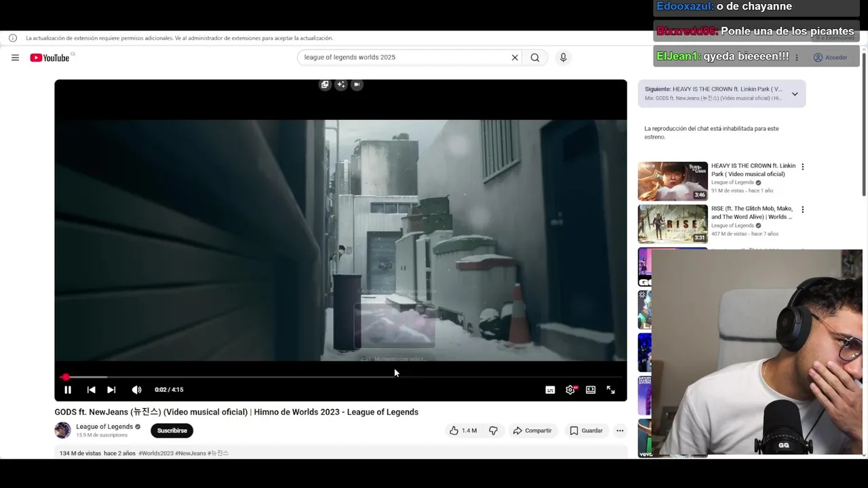Start voice search with the microphone
This screenshot has height=488, width=868.
tap(563, 58)
